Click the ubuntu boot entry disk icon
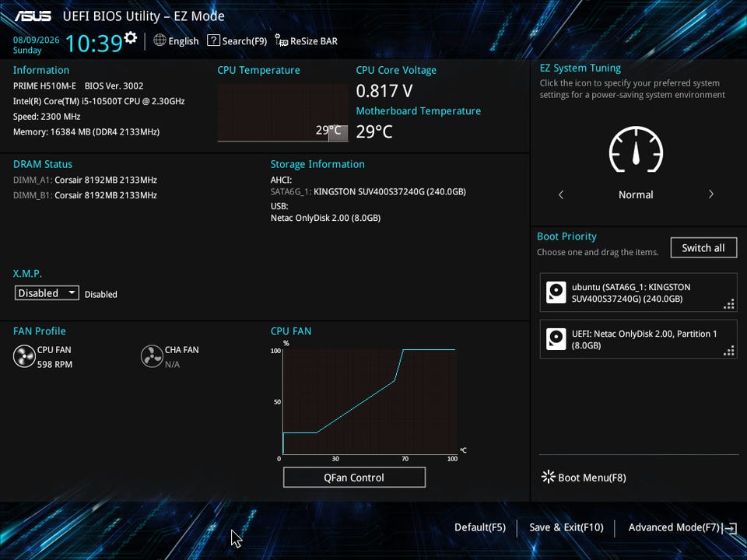 tap(556, 292)
